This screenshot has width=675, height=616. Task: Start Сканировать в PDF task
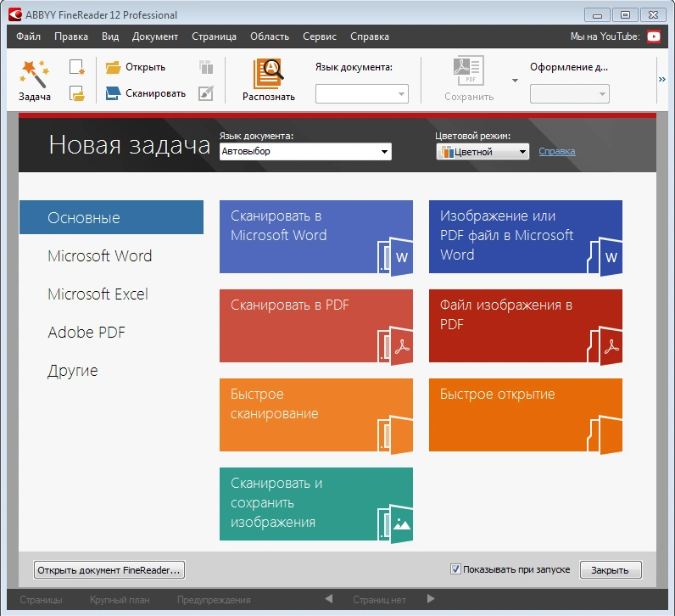(x=316, y=326)
